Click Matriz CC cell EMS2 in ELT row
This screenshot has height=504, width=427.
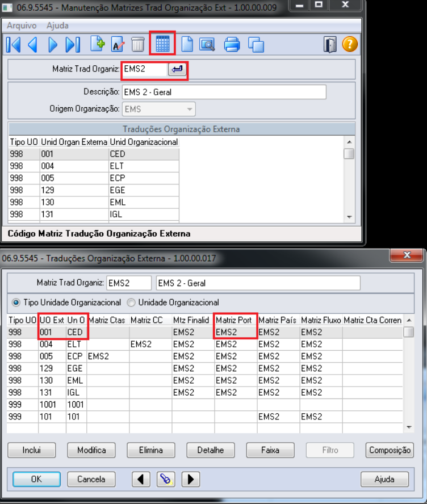pos(150,345)
